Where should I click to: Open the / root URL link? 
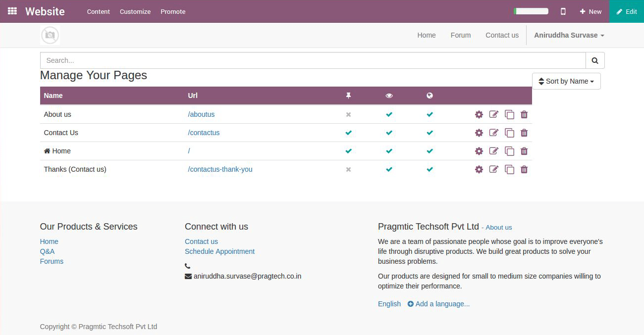click(189, 151)
